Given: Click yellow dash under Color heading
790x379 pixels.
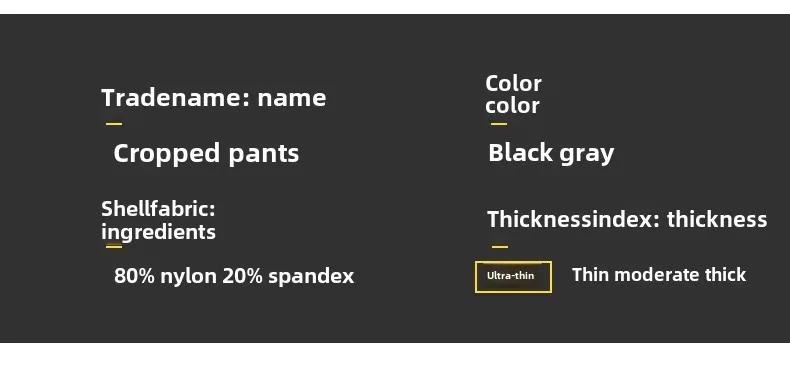Looking at the screenshot, I should point(499,123).
